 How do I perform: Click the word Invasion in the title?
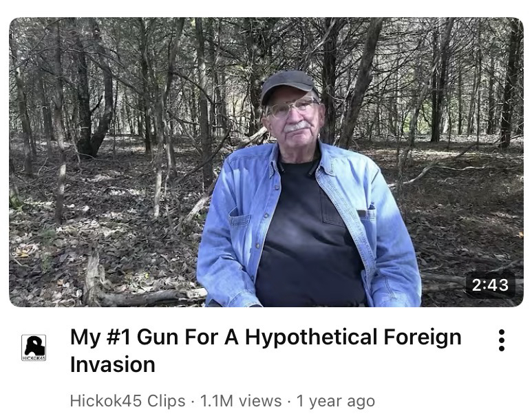[113, 364]
